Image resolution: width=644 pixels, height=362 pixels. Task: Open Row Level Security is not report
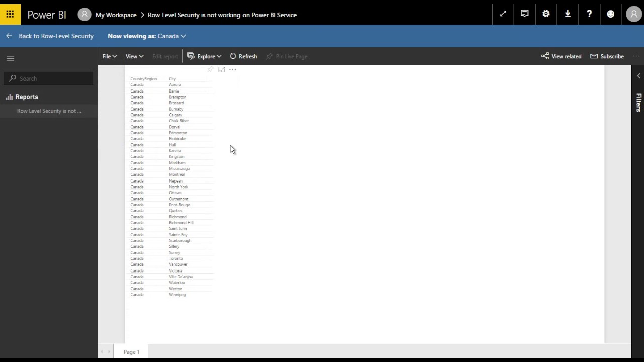(x=49, y=111)
